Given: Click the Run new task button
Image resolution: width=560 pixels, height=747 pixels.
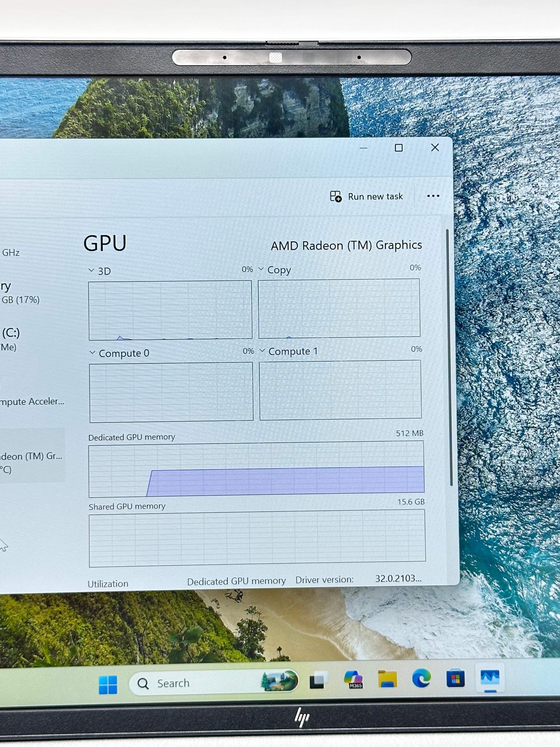Looking at the screenshot, I should [x=366, y=197].
